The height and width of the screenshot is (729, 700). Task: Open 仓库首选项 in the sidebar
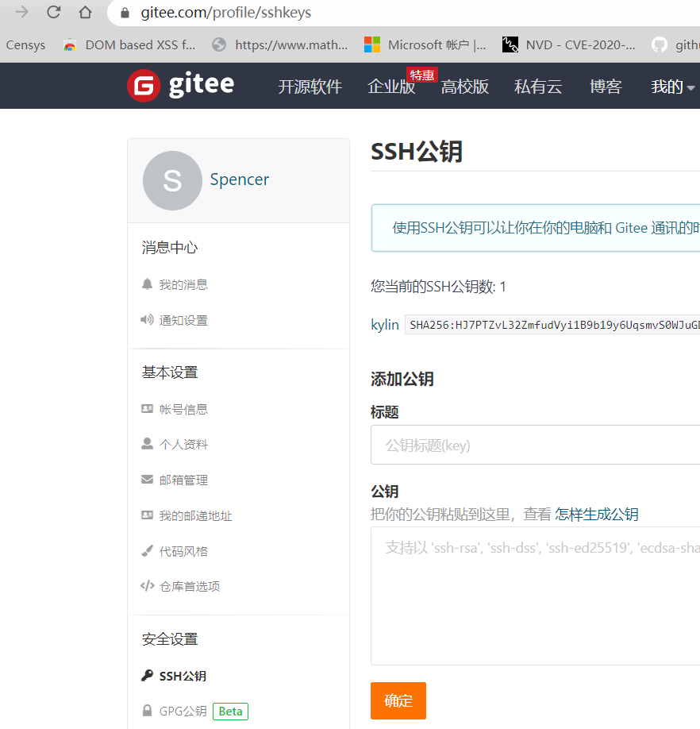pos(190,586)
